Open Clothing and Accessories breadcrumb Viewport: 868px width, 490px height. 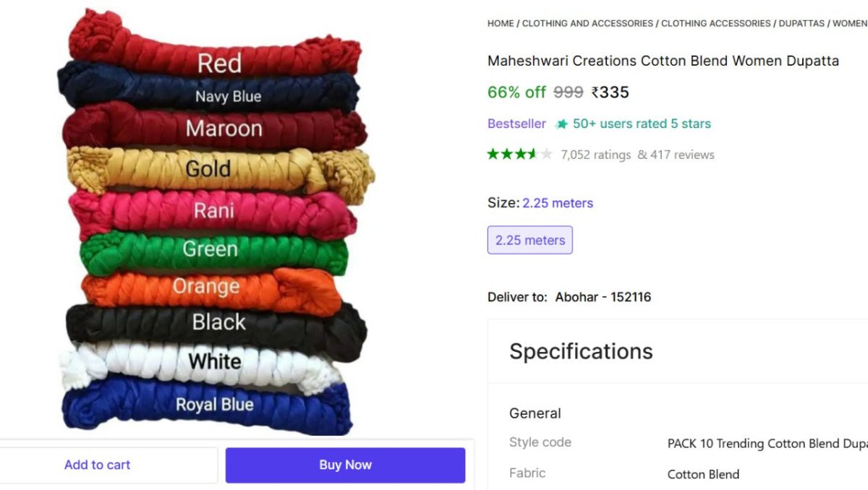click(x=587, y=23)
